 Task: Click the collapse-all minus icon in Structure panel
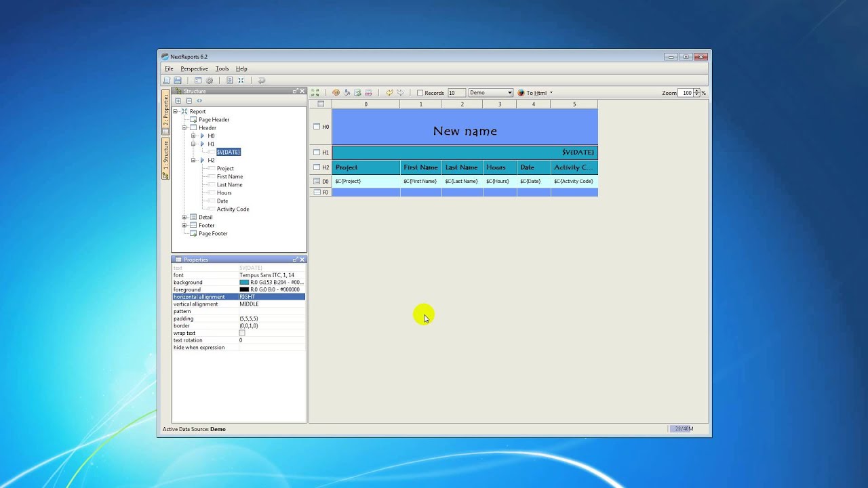coord(189,100)
